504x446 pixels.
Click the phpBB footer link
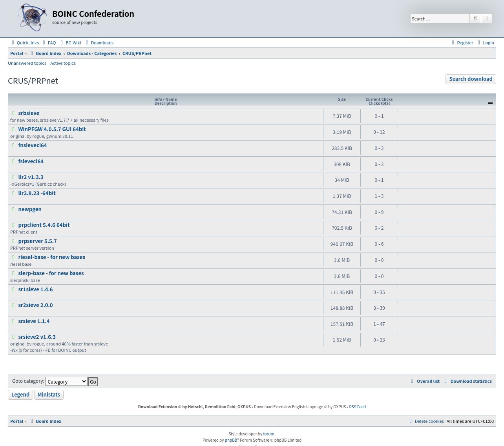(231, 440)
